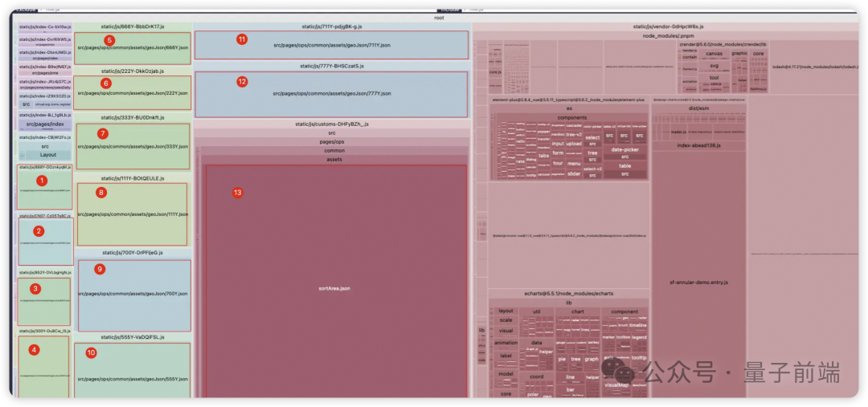Select the static/js/222Y-DkkOzjab.js chunk header
This screenshot has width=868, height=407.
click(133, 71)
